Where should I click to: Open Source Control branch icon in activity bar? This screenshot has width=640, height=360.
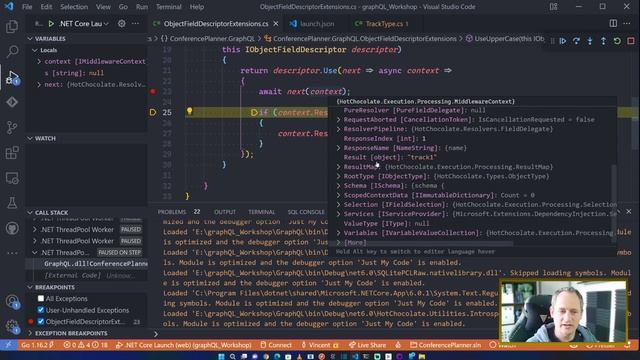12,127
